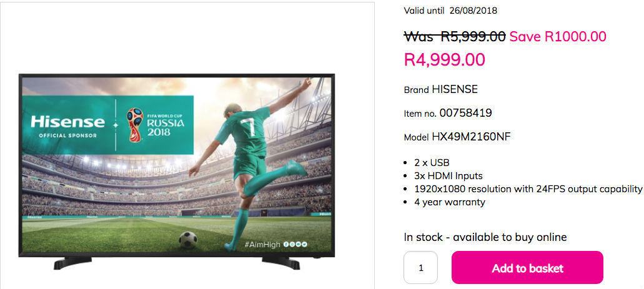
Task: Click the white Hisense logo on screen
Action: pyautogui.click(x=67, y=122)
